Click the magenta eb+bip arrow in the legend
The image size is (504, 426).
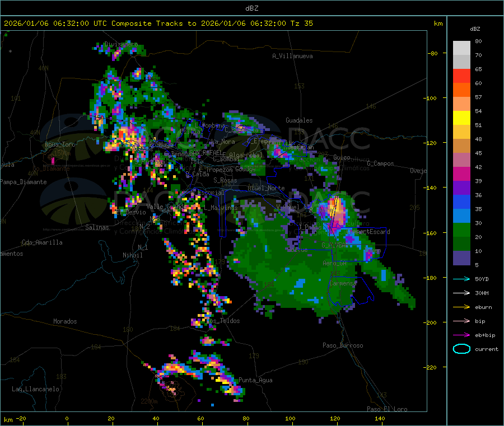tap(461, 335)
